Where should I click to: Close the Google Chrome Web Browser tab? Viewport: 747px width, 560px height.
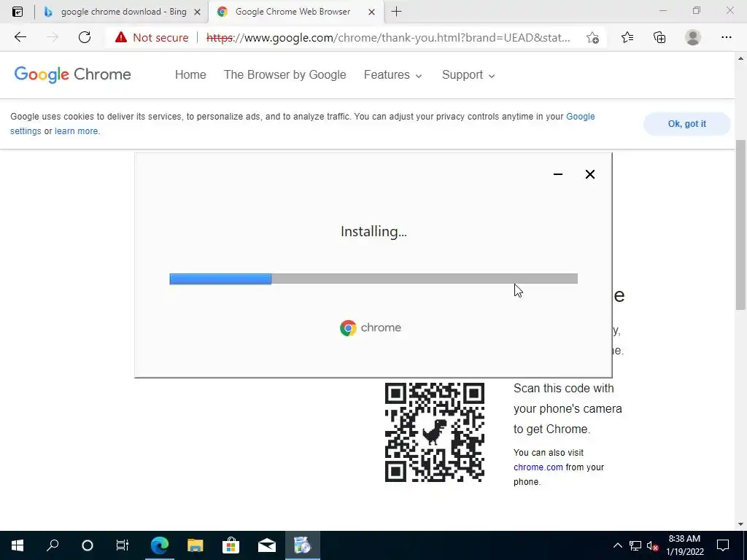(371, 12)
